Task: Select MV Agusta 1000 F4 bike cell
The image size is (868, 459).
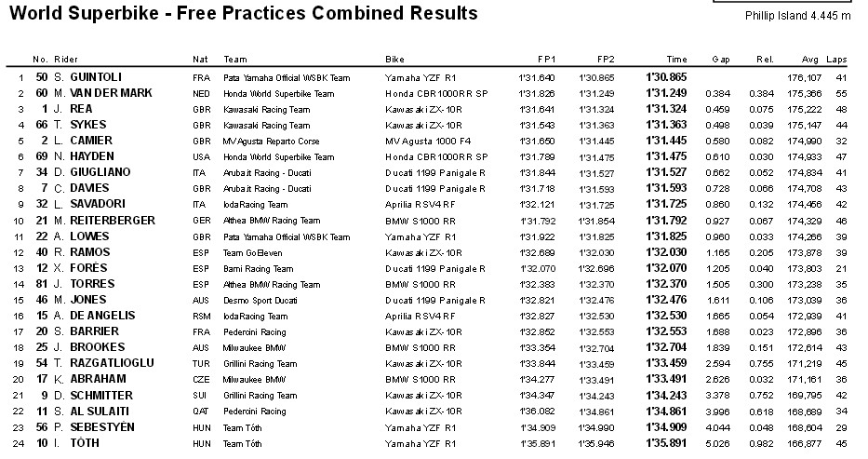Action: pyautogui.click(x=429, y=142)
